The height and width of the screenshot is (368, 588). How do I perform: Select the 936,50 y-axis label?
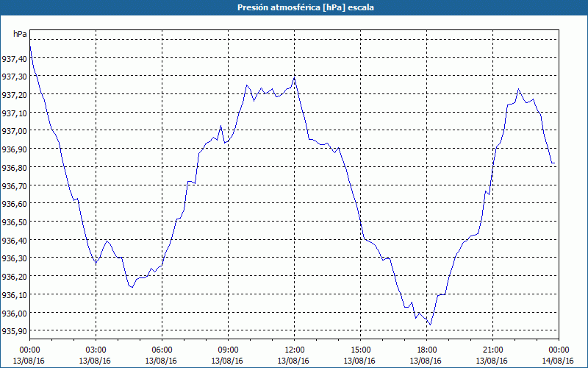tap(14, 222)
